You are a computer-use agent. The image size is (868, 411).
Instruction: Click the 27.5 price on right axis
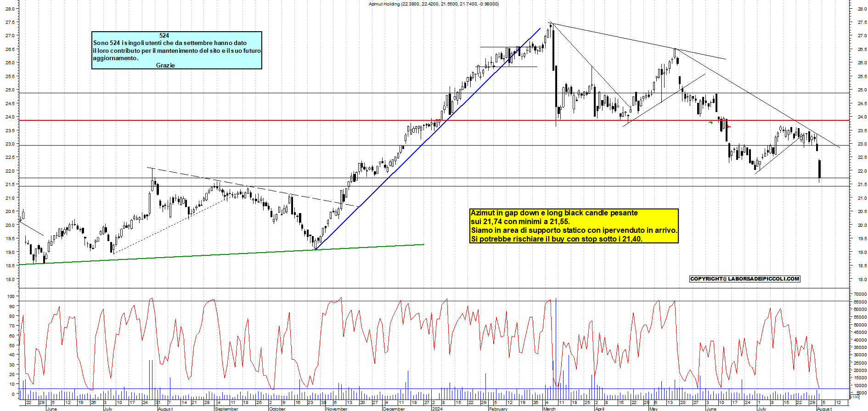tap(862, 23)
